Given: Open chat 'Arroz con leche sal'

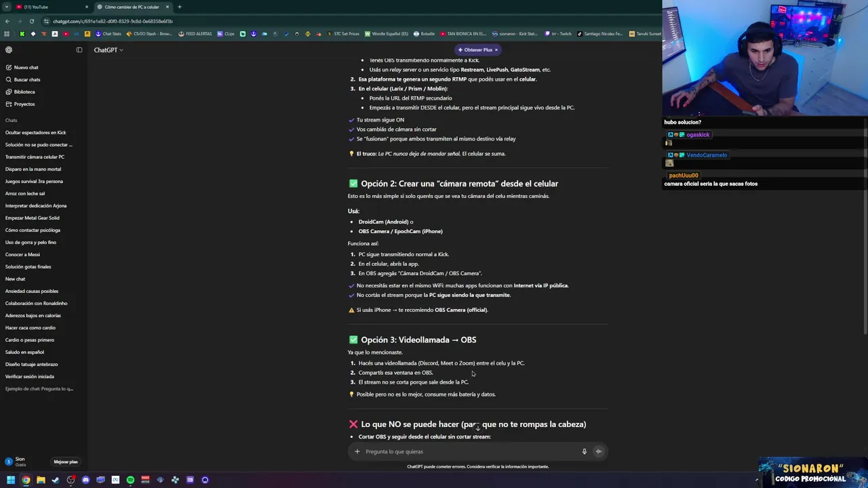Looking at the screenshot, I should [25, 193].
